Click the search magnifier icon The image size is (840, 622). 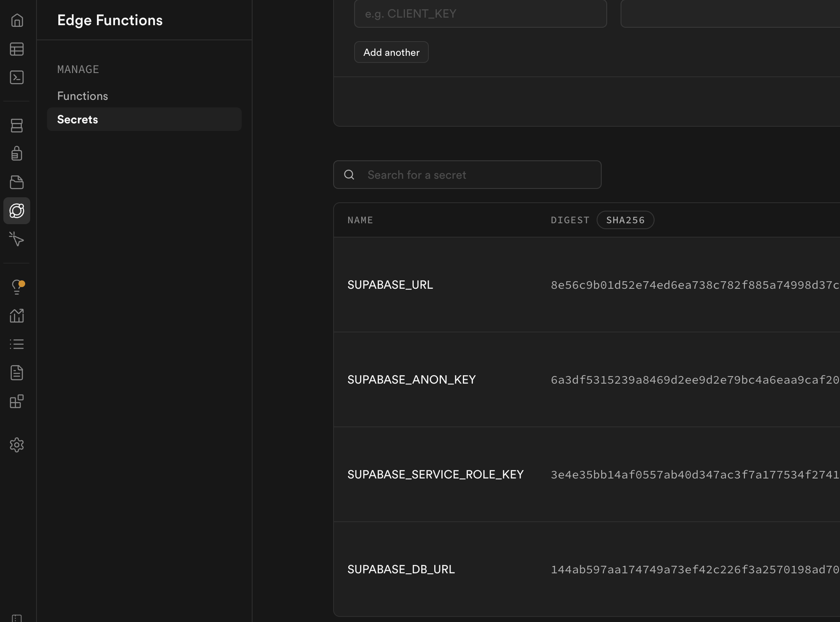coord(349,175)
